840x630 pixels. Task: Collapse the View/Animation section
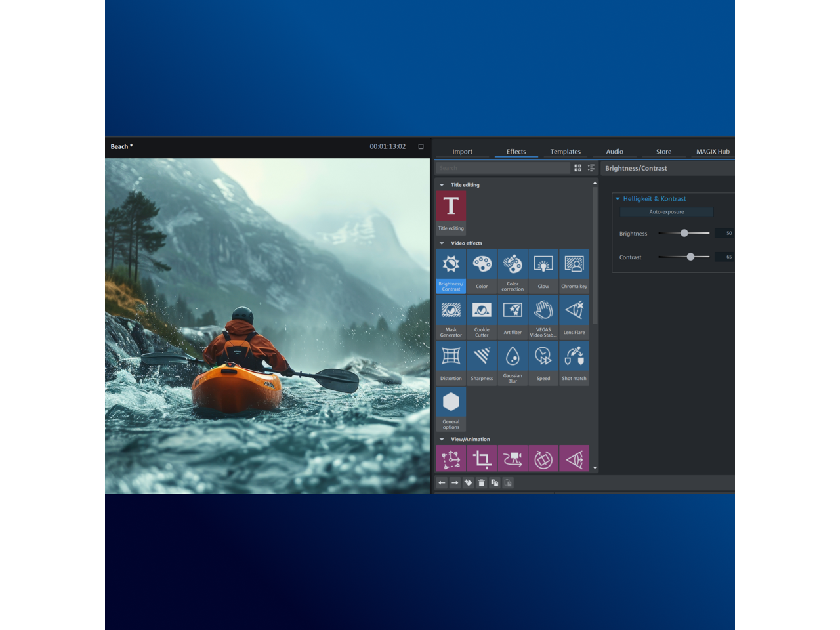pyautogui.click(x=442, y=440)
